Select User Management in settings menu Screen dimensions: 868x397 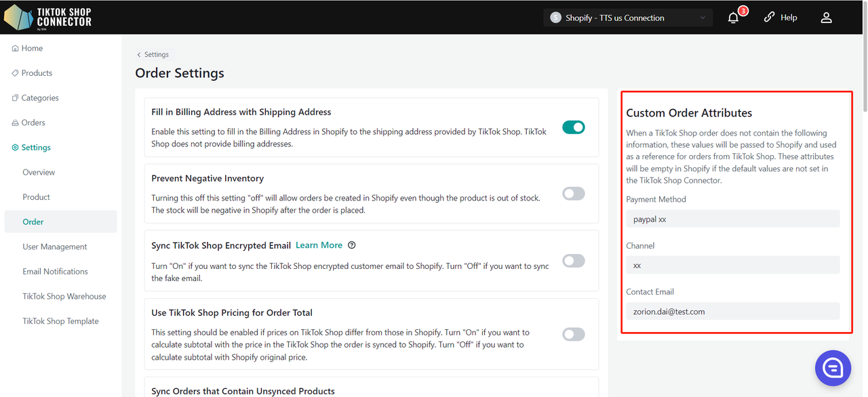[55, 247]
